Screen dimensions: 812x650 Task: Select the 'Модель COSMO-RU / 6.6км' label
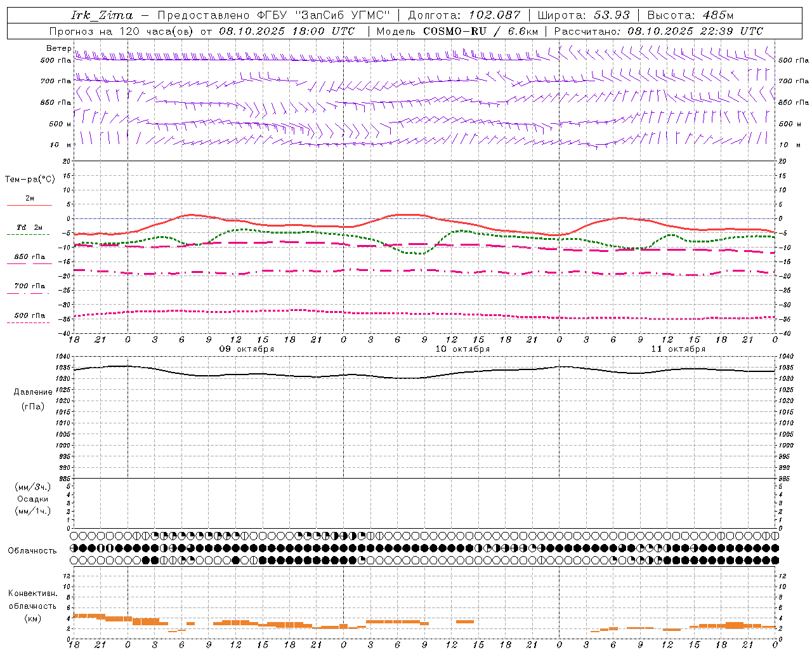[457, 31]
